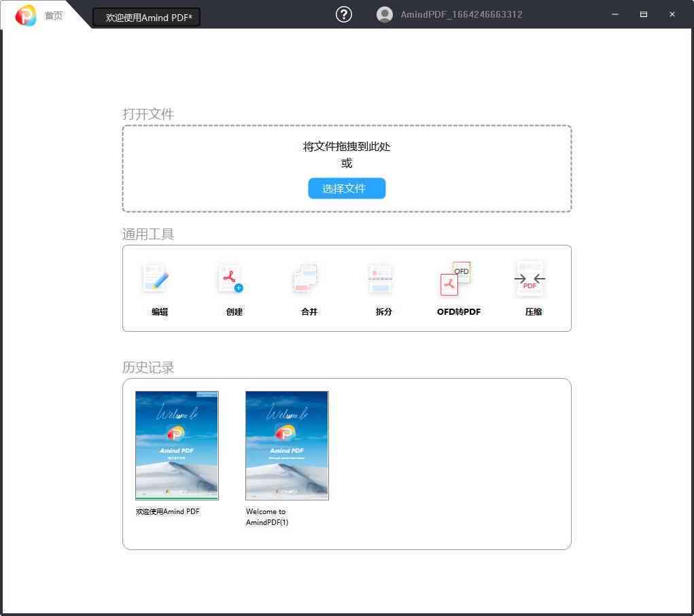Click the OFD转PDF label text
Viewport: 694px width, 616px height.
click(x=459, y=312)
